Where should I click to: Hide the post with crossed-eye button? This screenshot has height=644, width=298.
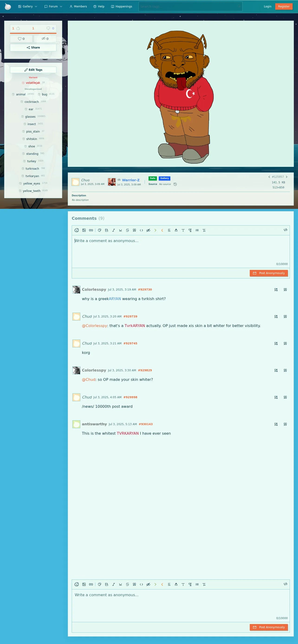click(x=45, y=39)
